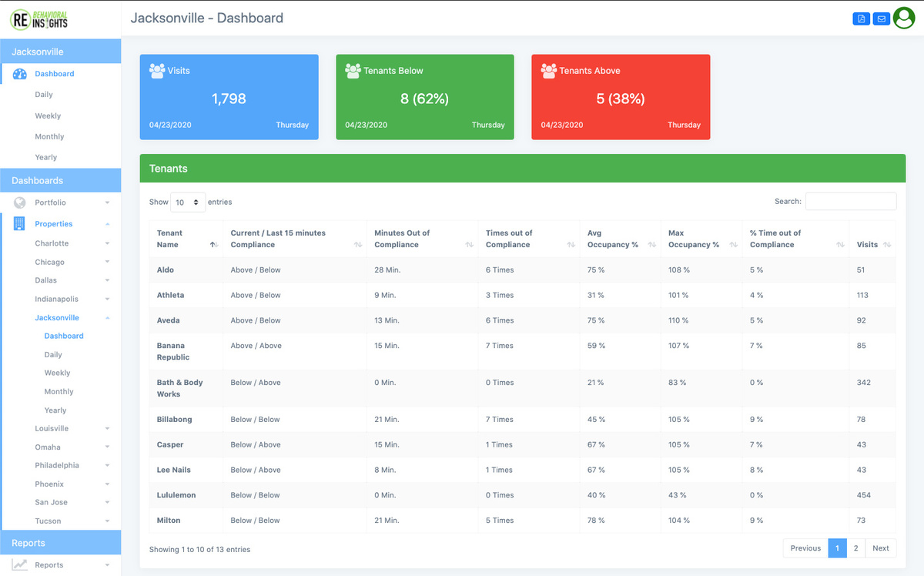Click the Portfolio globe icon
This screenshot has height=576, width=924.
point(20,203)
